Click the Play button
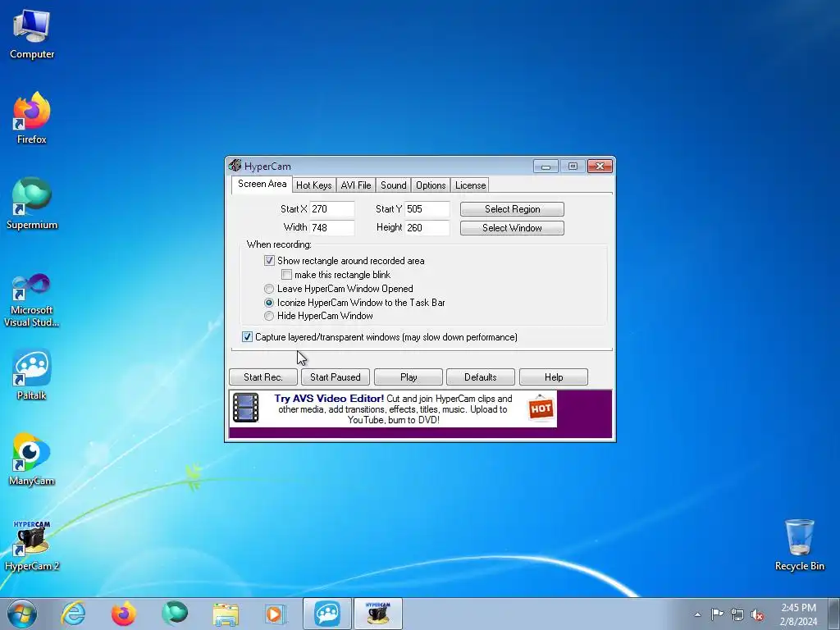The height and width of the screenshot is (630, 840). (x=409, y=377)
